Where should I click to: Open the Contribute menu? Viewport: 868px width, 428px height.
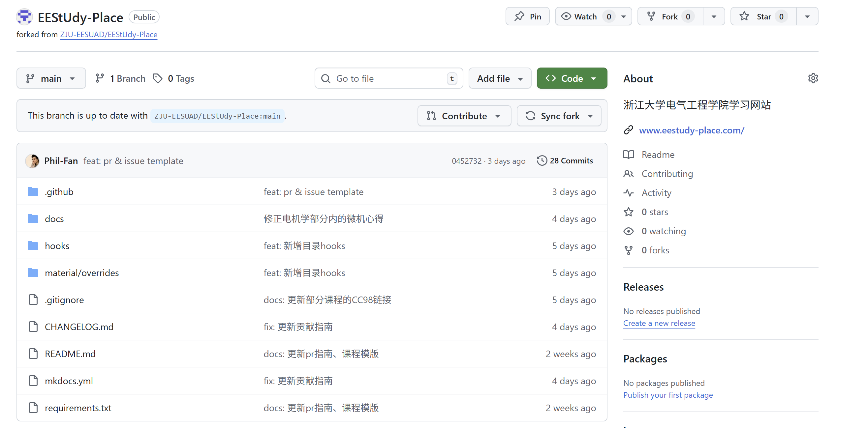pyautogui.click(x=464, y=116)
